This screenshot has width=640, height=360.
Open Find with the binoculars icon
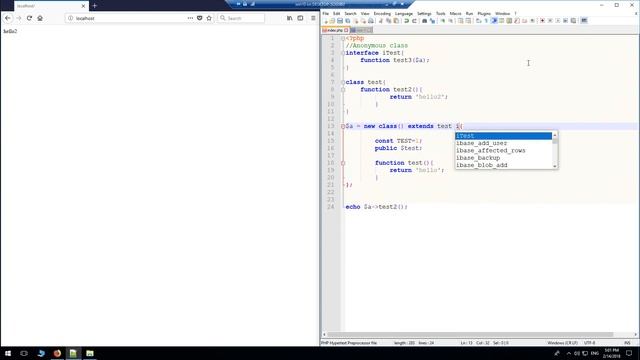[x=424, y=20]
